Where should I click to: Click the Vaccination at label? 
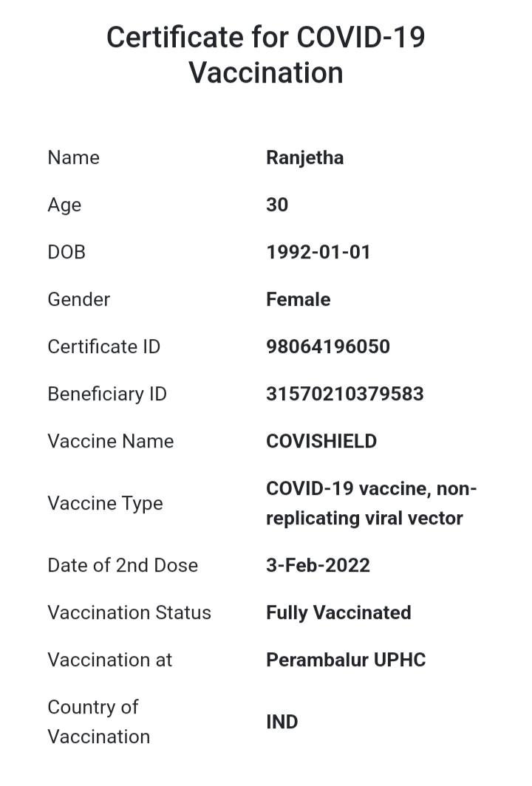(x=109, y=660)
